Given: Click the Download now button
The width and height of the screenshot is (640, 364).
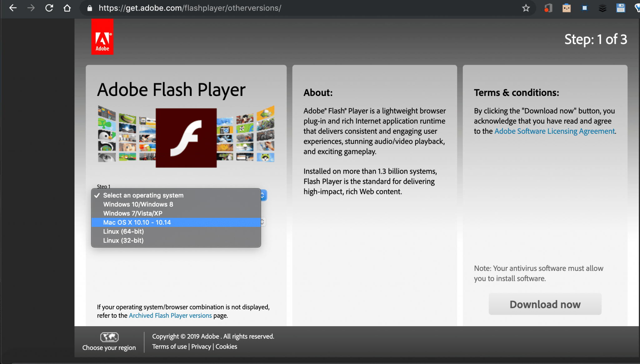Looking at the screenshot, I should (545, 304).
